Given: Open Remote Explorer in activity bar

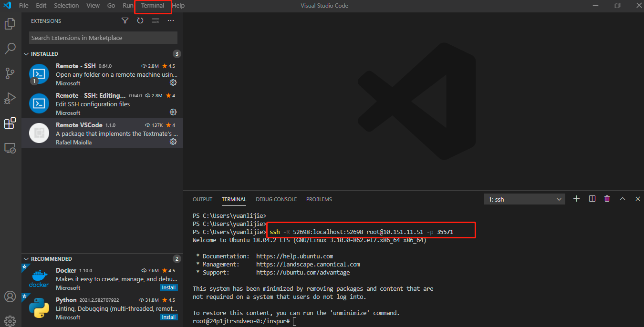Looking at the screenshot, I should [10, 148].
